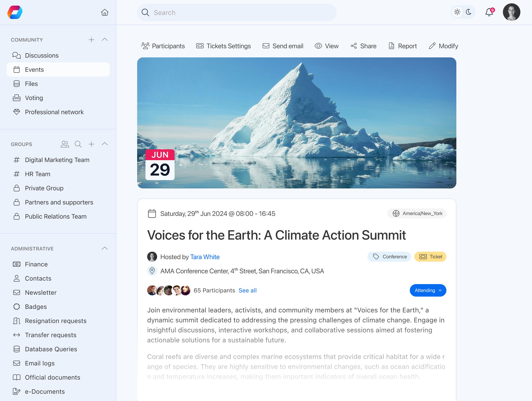This screenshot has width=532, height=401.
Task: Open the groups members icon
Action: coord(65,144)
